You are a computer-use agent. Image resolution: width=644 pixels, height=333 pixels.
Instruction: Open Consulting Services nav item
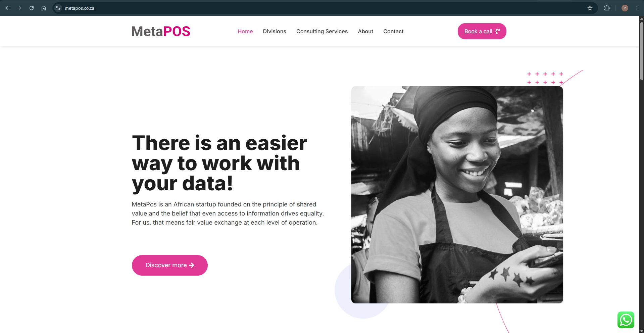click(322, 31)
